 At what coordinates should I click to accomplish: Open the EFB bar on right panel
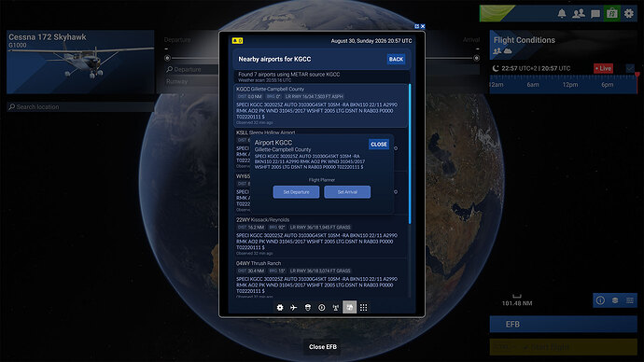tap(563, 325)
